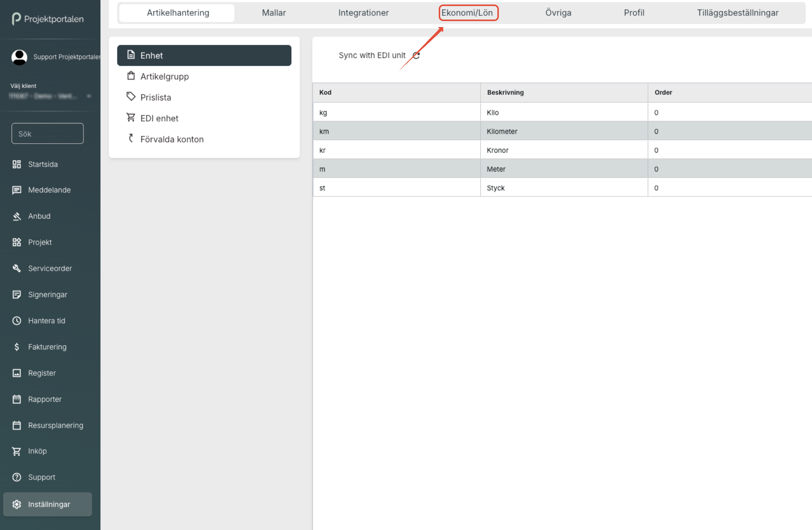Open Inköp from sidebar

click(x=37, y=451)
